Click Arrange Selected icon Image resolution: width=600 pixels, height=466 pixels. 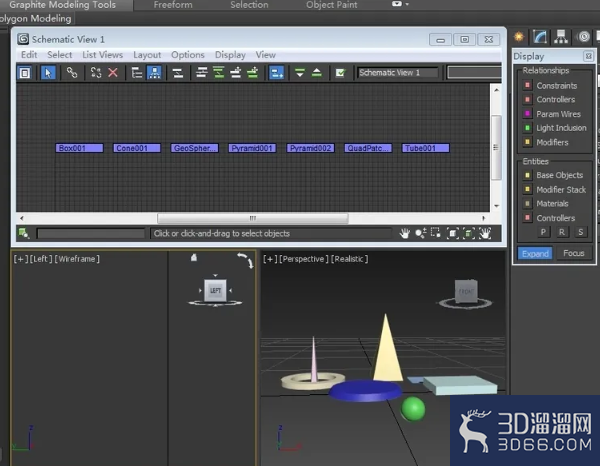coord(219,73)
